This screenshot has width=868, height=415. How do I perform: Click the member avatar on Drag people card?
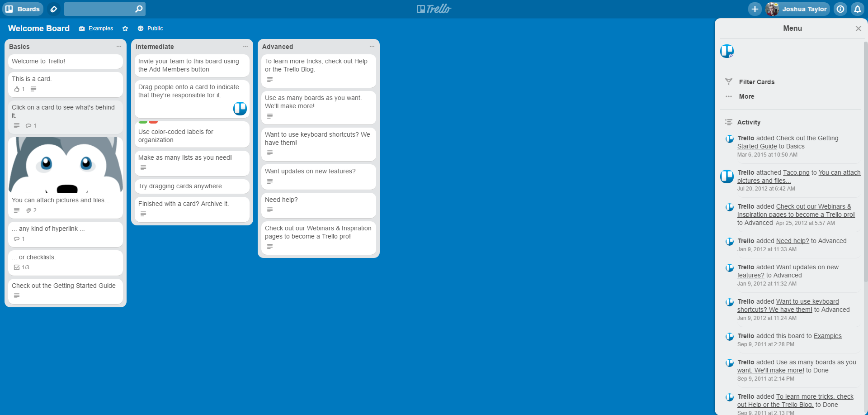[x=240, y=109]
